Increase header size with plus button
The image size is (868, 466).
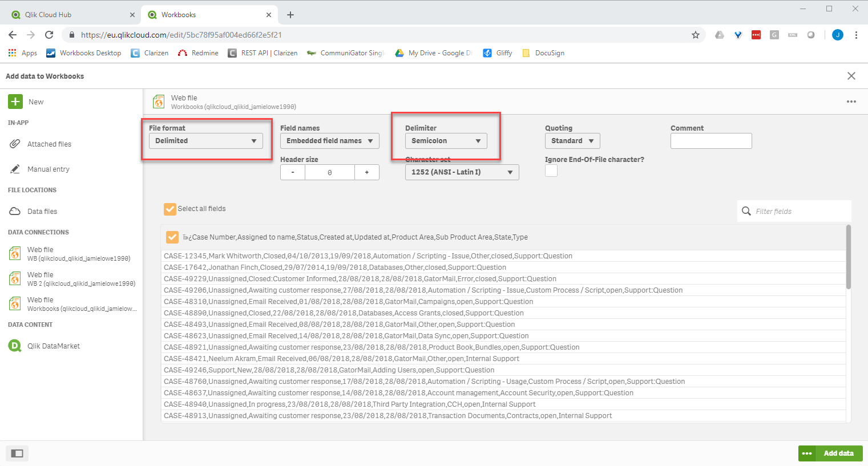pyautogui.click(x=367, y=172)
